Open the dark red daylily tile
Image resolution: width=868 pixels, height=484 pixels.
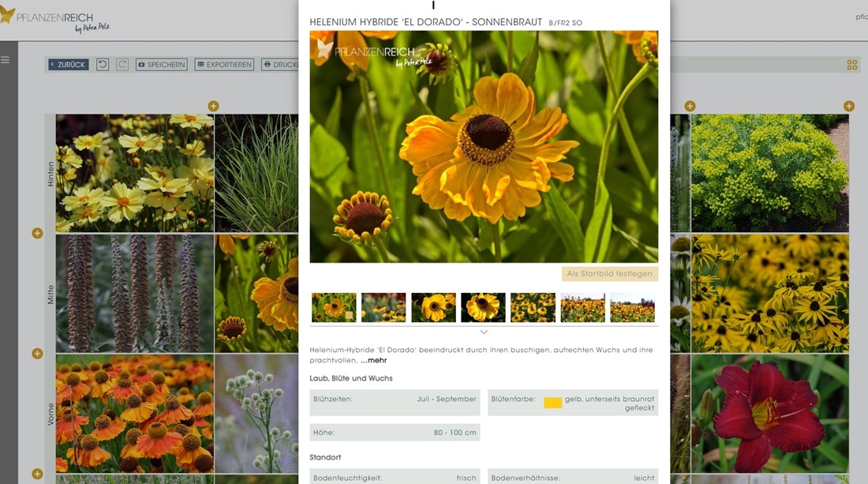click(769, 413)
